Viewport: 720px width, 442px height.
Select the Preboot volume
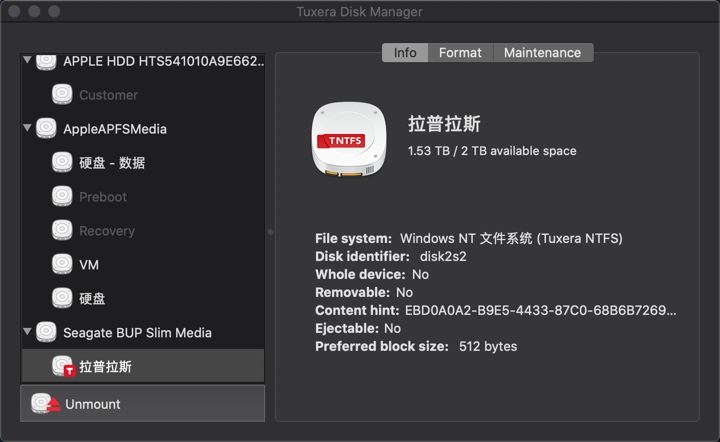tap(143, 196)
